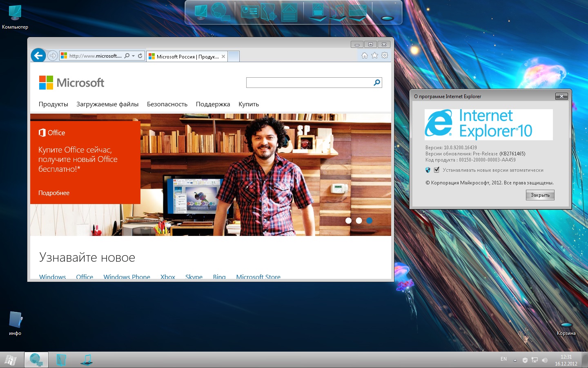The image size is (588, 368).
Task: Select the Microsoft Россия tab
Action: click(x=187, y=56)
